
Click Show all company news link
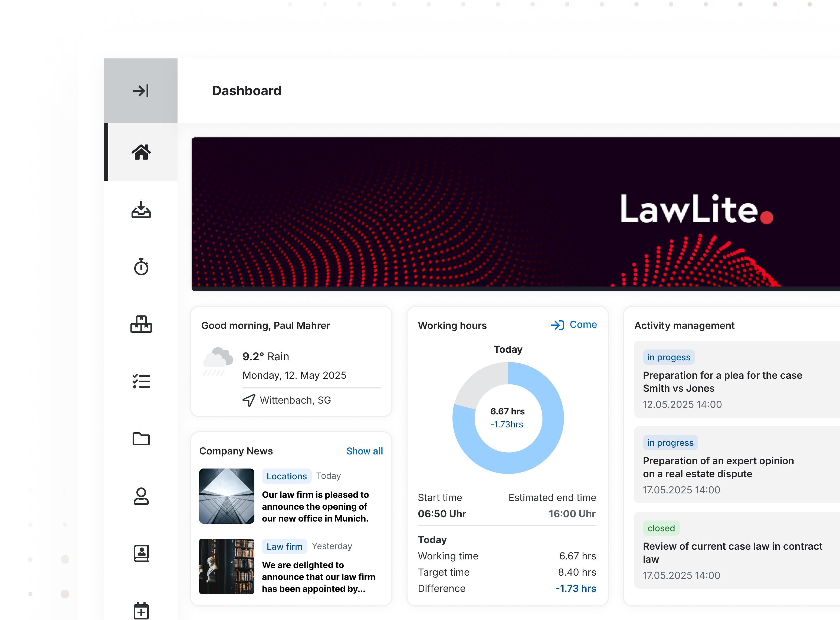tap(364, 451)
